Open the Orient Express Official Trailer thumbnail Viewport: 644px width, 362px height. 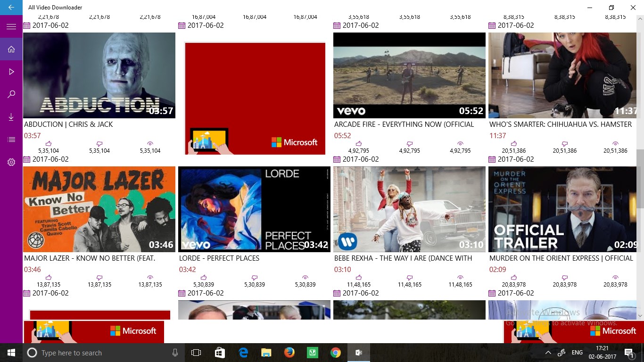563,209
